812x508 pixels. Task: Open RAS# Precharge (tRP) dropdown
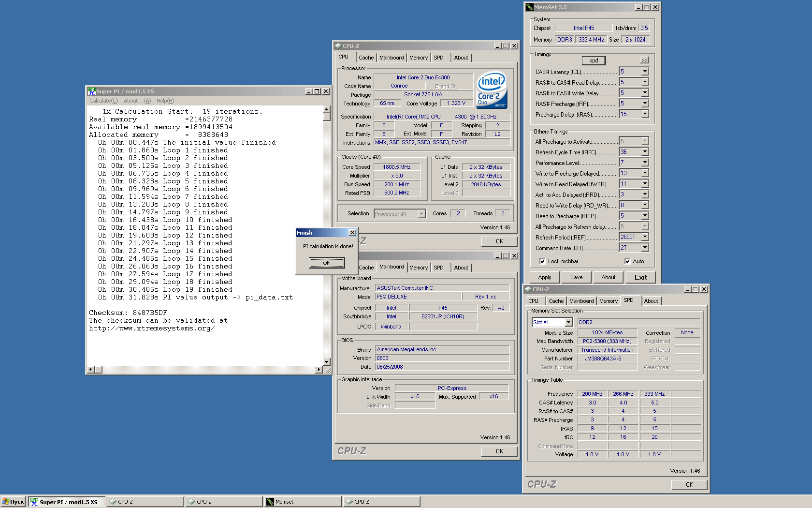645,104
